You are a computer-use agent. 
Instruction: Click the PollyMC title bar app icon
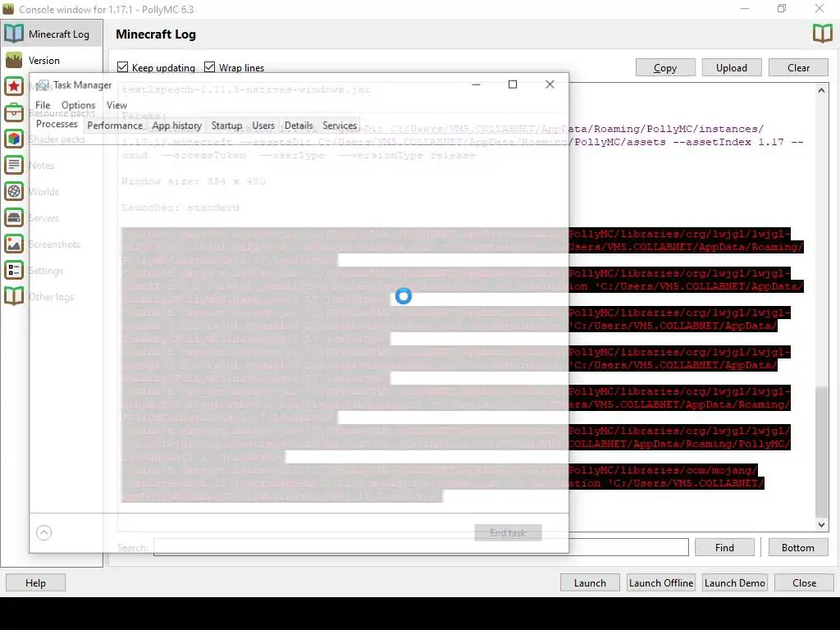coord(8,9)
